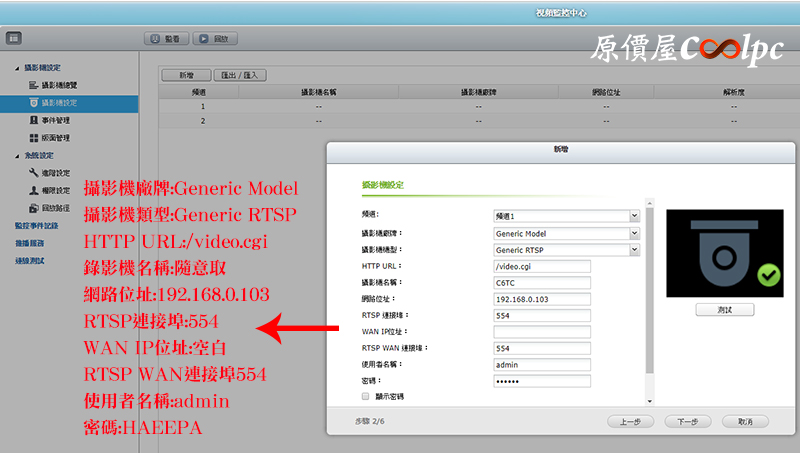
Task: Collapse the 攝影機設定 tree section
Action: click(17, 67)
